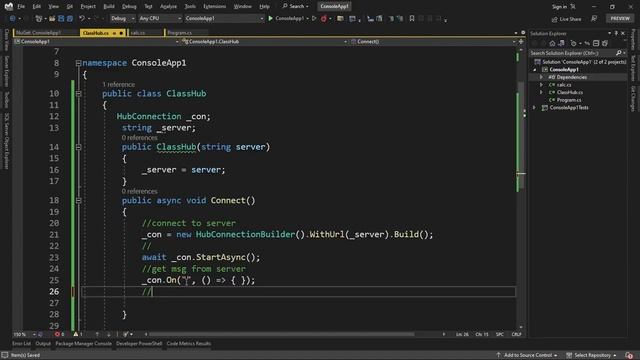Click the editor tab settings gear icon
Viewport: 640px width, 360px height.
(x=523, y=33)
